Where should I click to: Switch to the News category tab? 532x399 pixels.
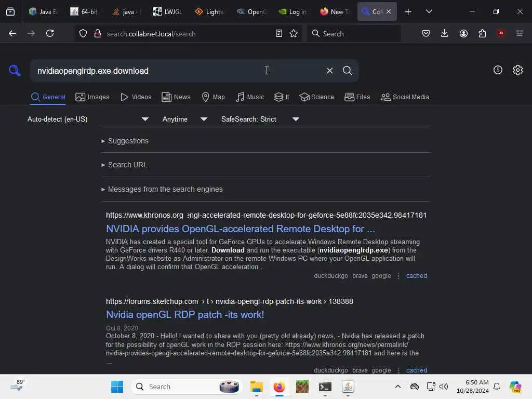[176, 97]
